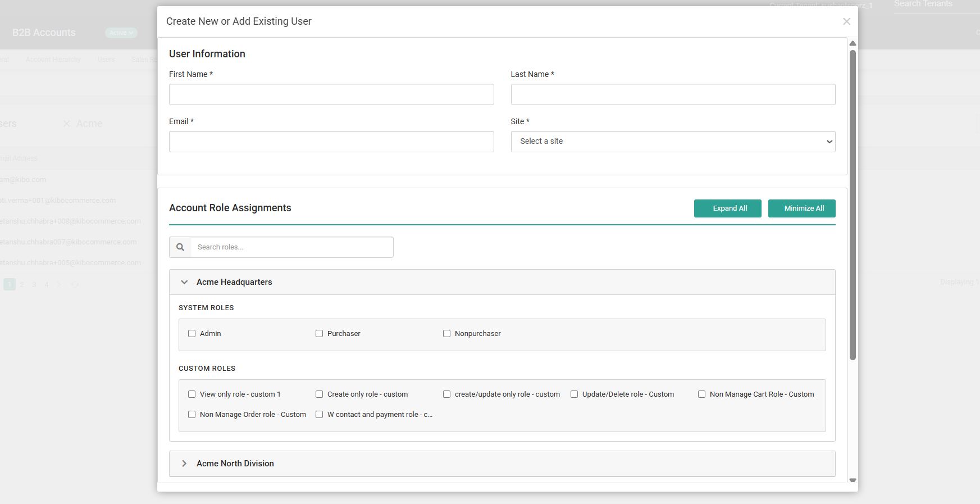Select View only role - custom 1
This screenshot has height=504, width=980.
click(192, 394)
